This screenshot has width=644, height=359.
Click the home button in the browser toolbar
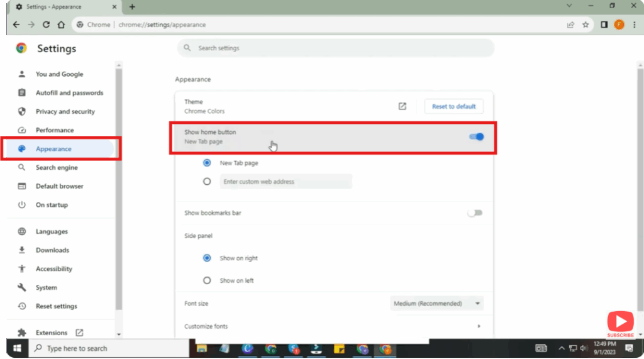(x=61, y=25)
